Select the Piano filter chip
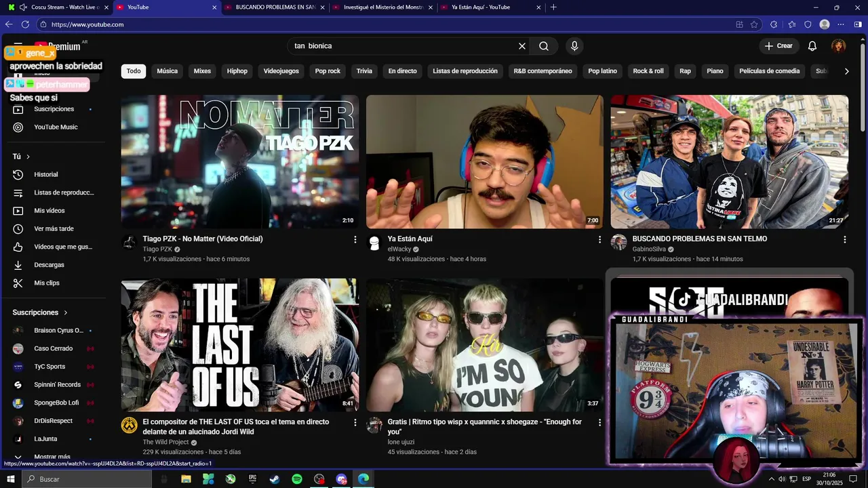Viewport: 868px width, 488px height. click(715, 71)
